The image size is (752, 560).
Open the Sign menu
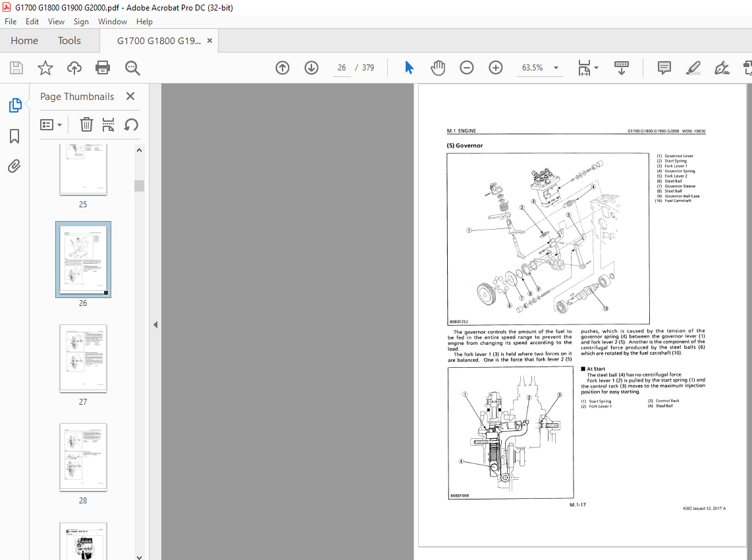pos(81,22)
